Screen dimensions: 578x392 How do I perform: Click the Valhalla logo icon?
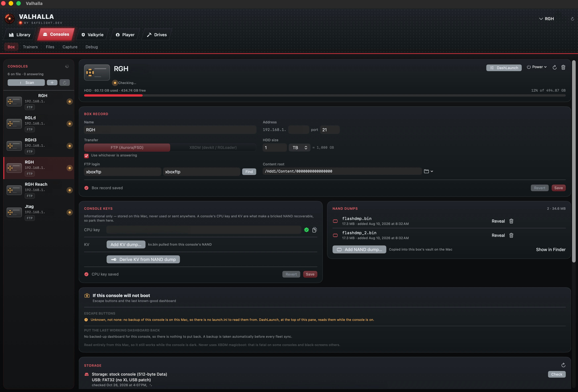pos(10,19)
